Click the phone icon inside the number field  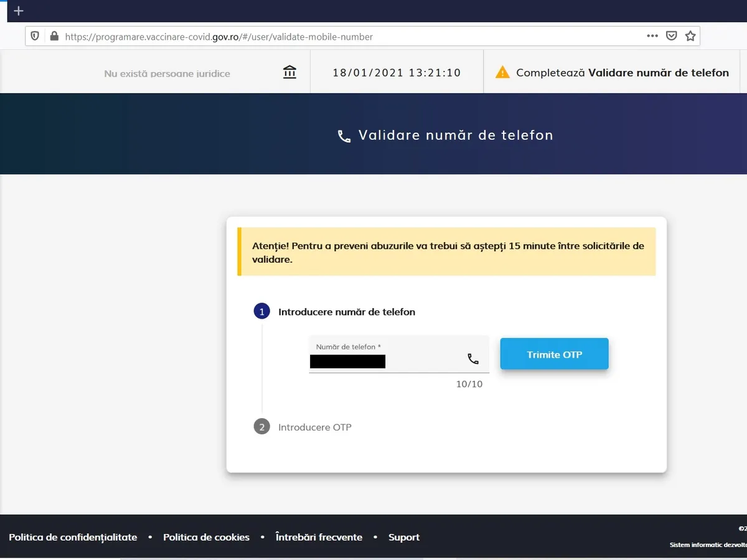pyautogui.click(x=473, y=358)
